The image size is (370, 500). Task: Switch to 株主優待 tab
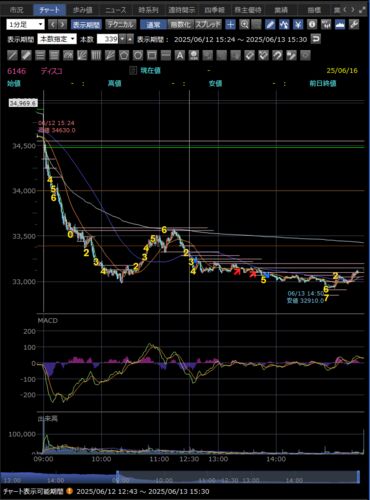248,10
